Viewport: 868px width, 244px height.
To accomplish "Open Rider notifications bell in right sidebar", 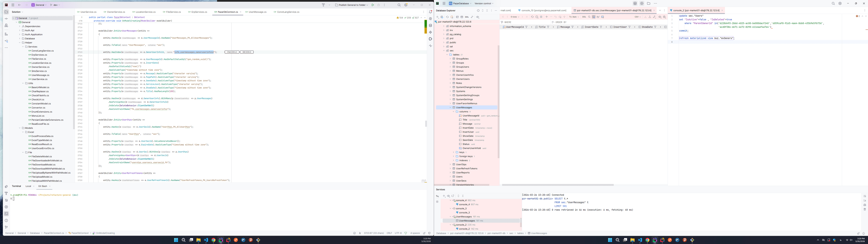I will point(430,12).
